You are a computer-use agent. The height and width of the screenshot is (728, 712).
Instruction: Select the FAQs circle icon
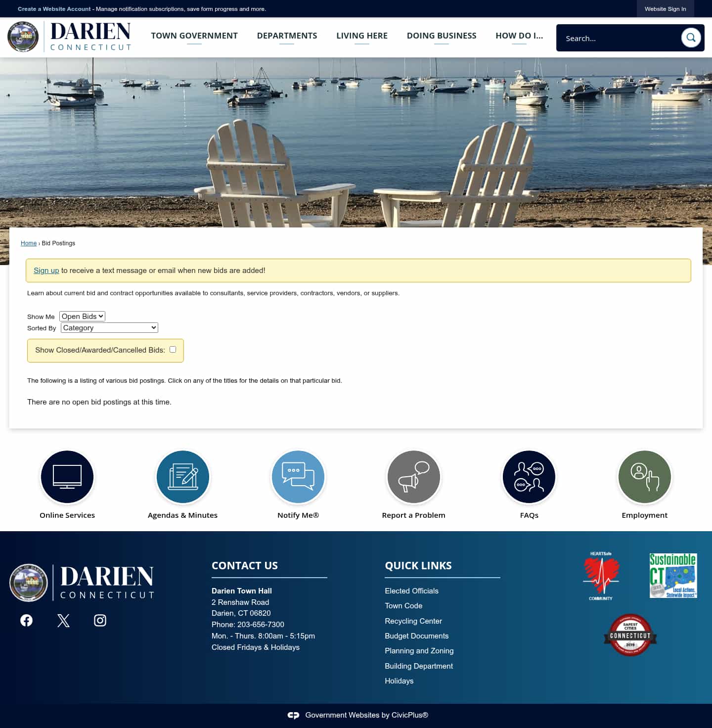(x=529, y=477)
